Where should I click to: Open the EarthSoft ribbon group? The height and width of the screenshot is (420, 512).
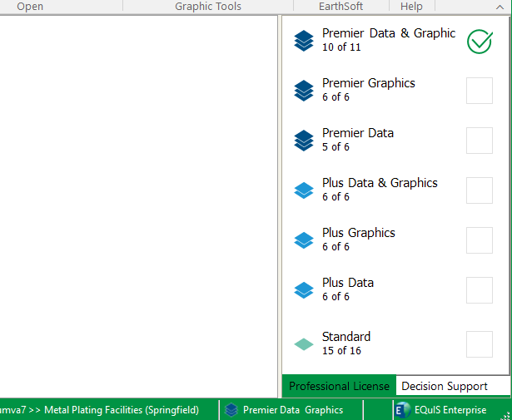(341, 7)
